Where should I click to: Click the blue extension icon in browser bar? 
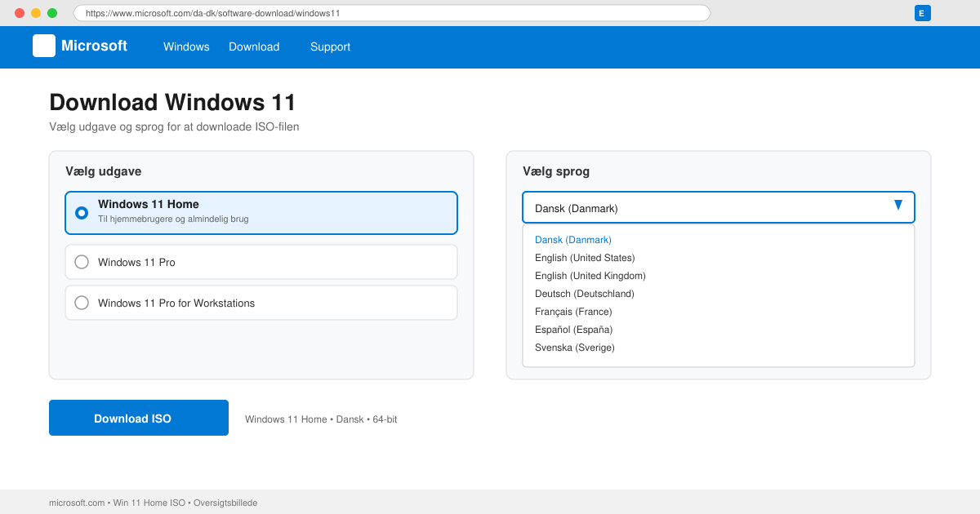click(923, 13)
